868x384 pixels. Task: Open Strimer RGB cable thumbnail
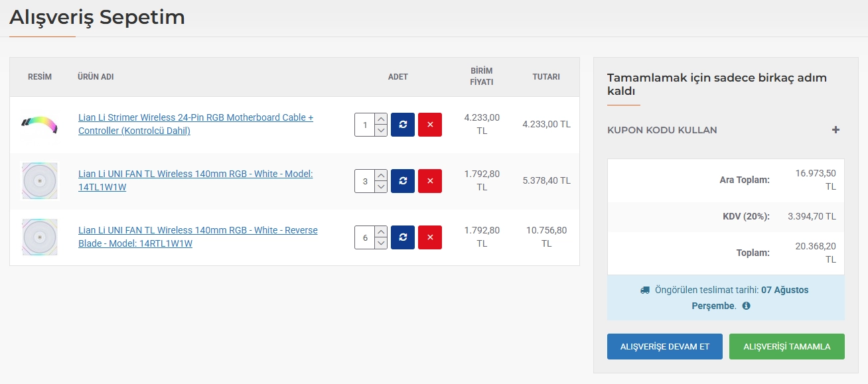click(40, 124)
